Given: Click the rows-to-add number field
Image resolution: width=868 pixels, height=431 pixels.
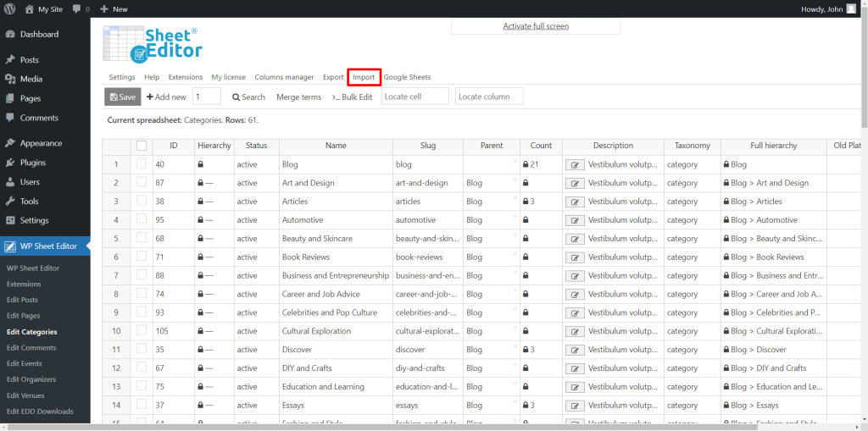Looking at the screenshot, I should [x=207, y=97].
